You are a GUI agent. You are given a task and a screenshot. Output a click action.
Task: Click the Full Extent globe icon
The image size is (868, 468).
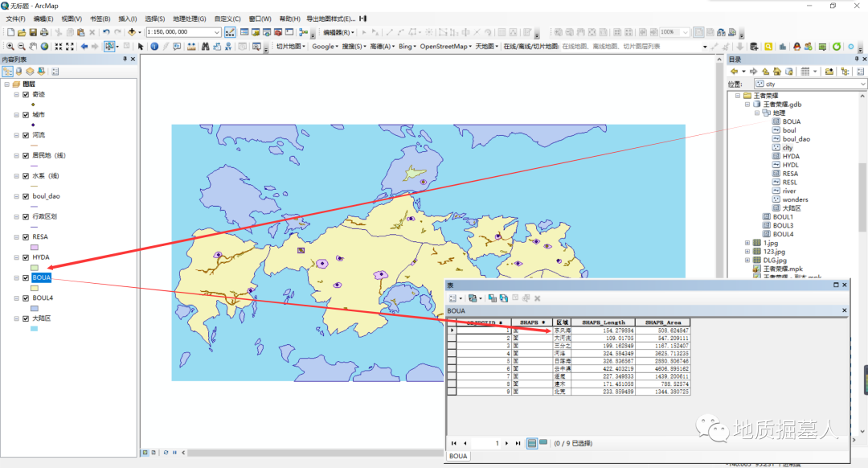click(x=44, y=47)
